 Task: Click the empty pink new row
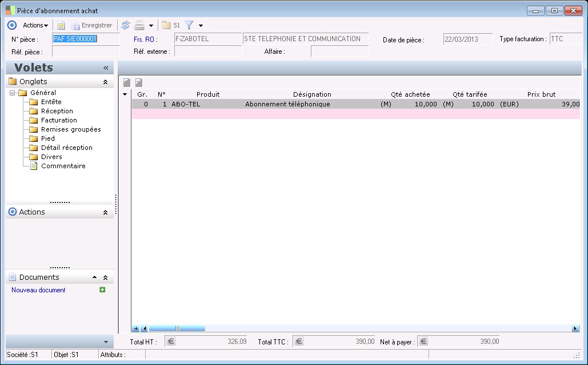coord(355,114)
